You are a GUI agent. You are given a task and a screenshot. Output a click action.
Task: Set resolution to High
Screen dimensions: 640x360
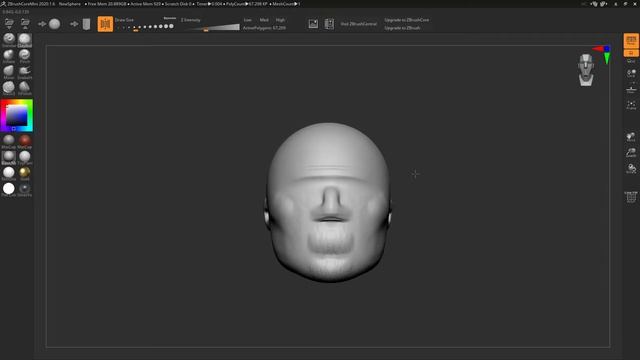pyautogui.click(x=280, y=20)
